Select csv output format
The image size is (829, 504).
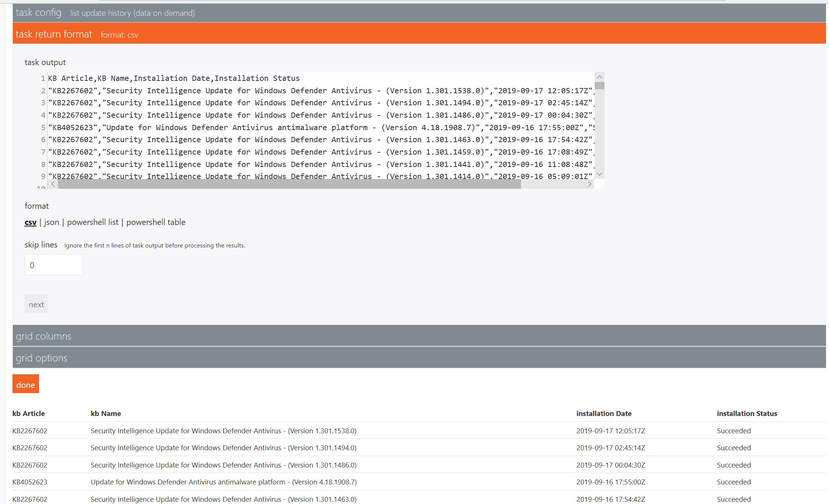tap(30, 222)
